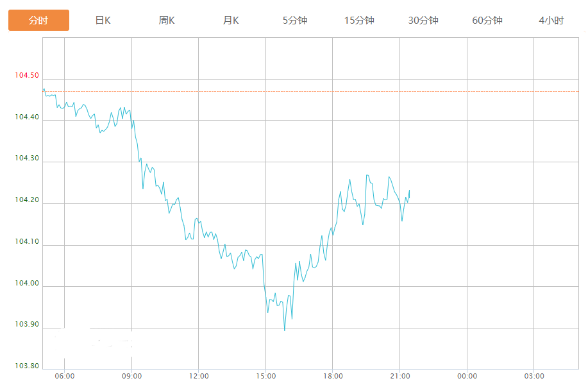Select the 5分钟 interval tab

[295, 21]
